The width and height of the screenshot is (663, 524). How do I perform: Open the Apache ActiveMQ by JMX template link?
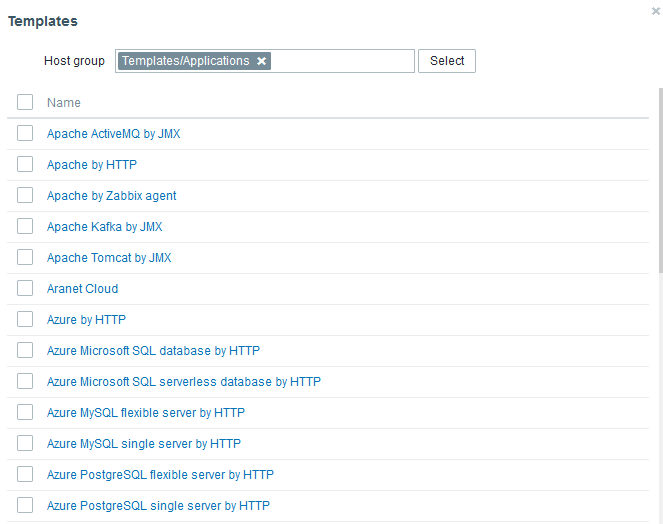point(113,134)
